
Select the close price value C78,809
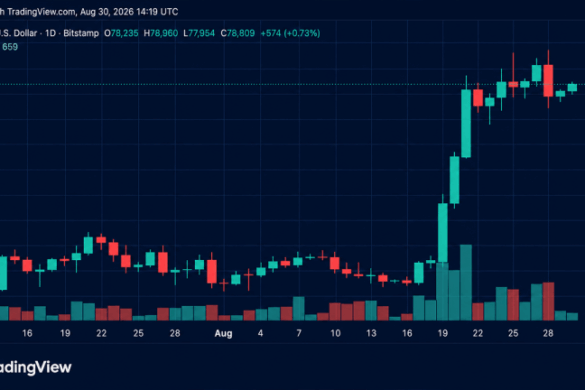(x=238, y=33)
